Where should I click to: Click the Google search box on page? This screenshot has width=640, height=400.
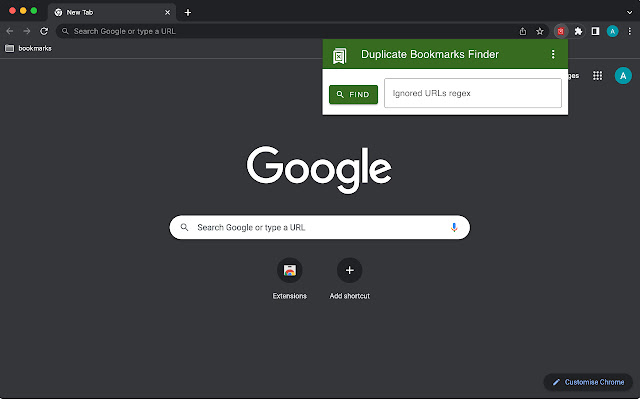click(x=320, y=227)
